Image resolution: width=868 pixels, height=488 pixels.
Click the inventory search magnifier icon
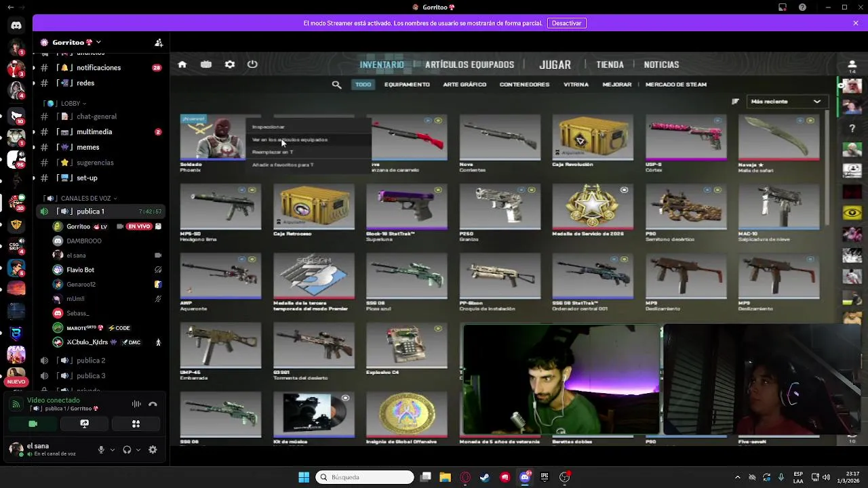pos(336,85)
